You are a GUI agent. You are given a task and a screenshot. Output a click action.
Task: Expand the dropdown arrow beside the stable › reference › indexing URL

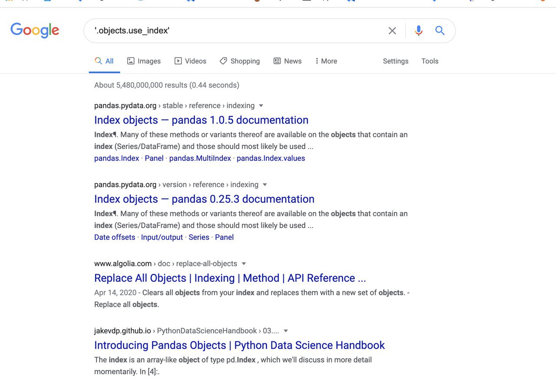[261, 105]
